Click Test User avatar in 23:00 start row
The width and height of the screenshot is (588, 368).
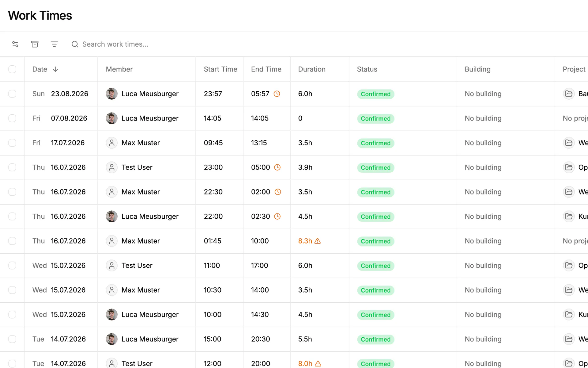pos(112,167)
